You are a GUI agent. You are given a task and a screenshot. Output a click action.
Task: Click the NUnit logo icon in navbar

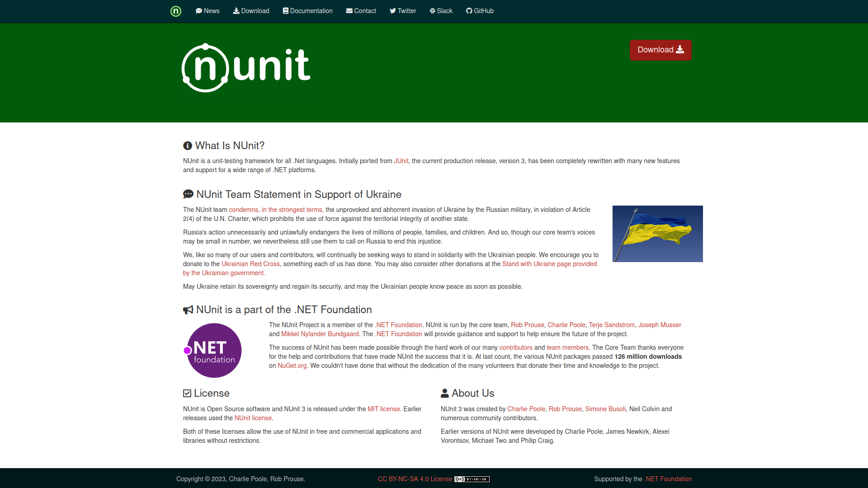coord(175,11)
